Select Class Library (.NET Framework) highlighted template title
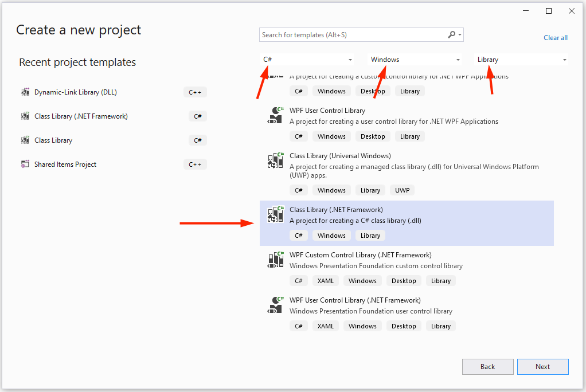 (336, 210)
